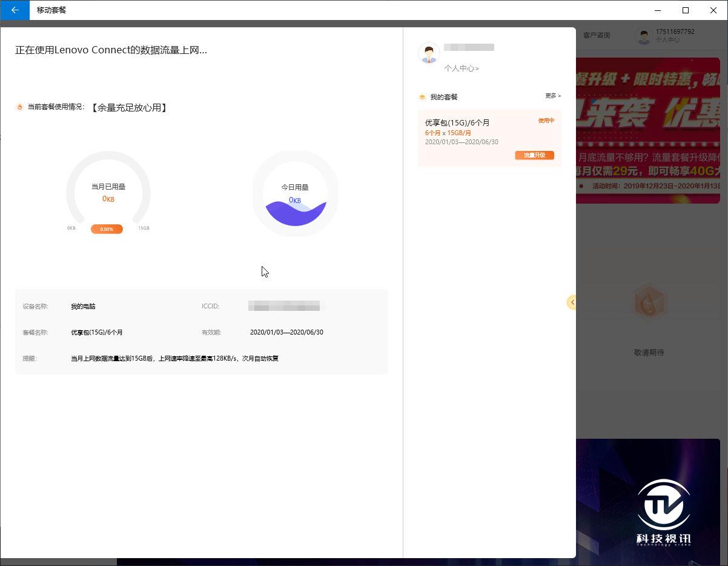Viewport: 728px width, 566px height.
Task: Click the 今日用量 wave chart
Action: [x=295, y=194]
